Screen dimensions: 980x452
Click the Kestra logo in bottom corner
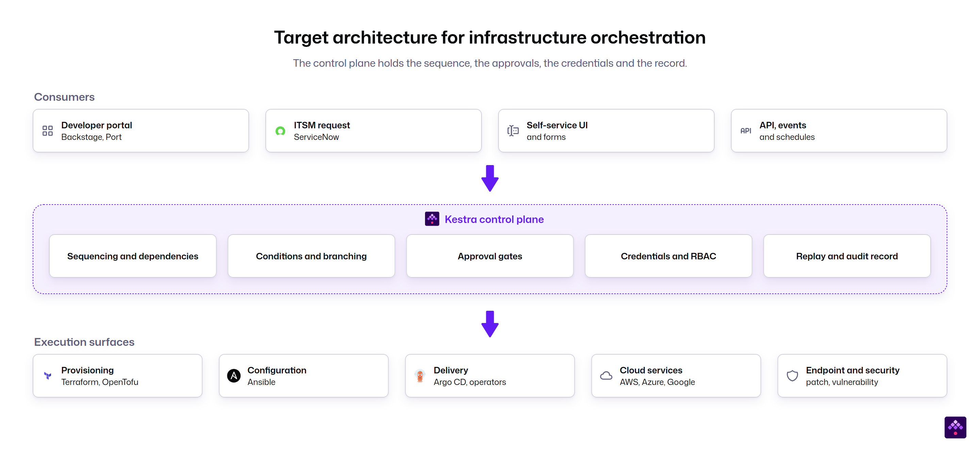(955, 427)
